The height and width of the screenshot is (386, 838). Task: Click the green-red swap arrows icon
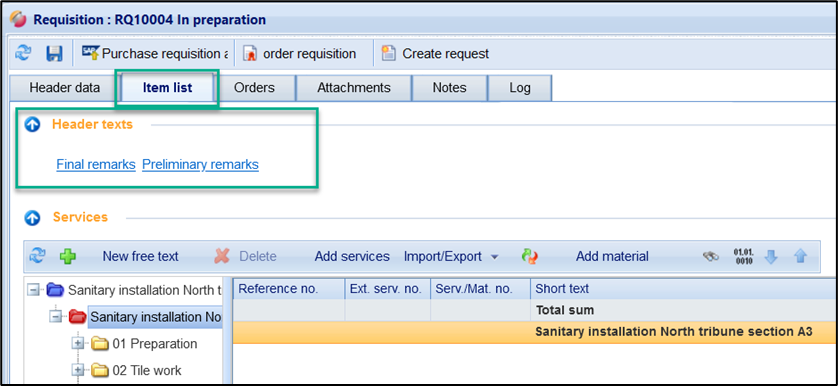point(529,257)
